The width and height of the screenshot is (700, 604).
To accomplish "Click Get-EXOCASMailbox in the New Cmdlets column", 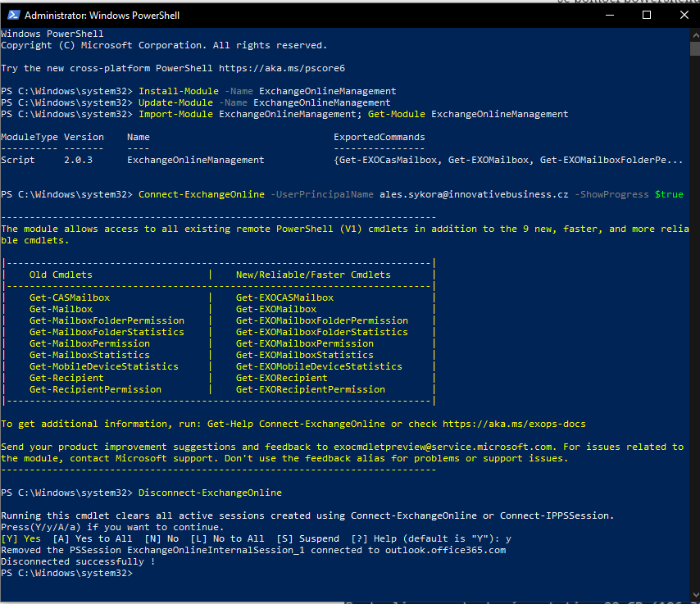I will pos(284,297).
